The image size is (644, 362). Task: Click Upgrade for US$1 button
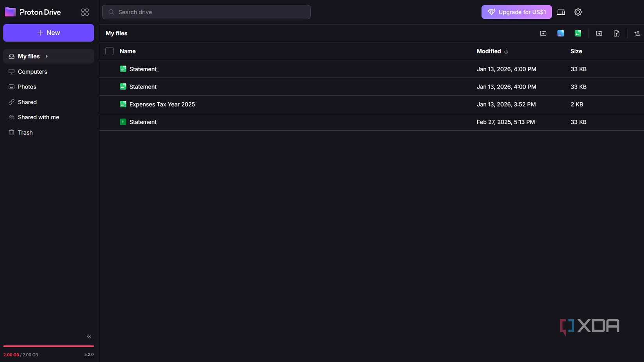coord(516,12)
